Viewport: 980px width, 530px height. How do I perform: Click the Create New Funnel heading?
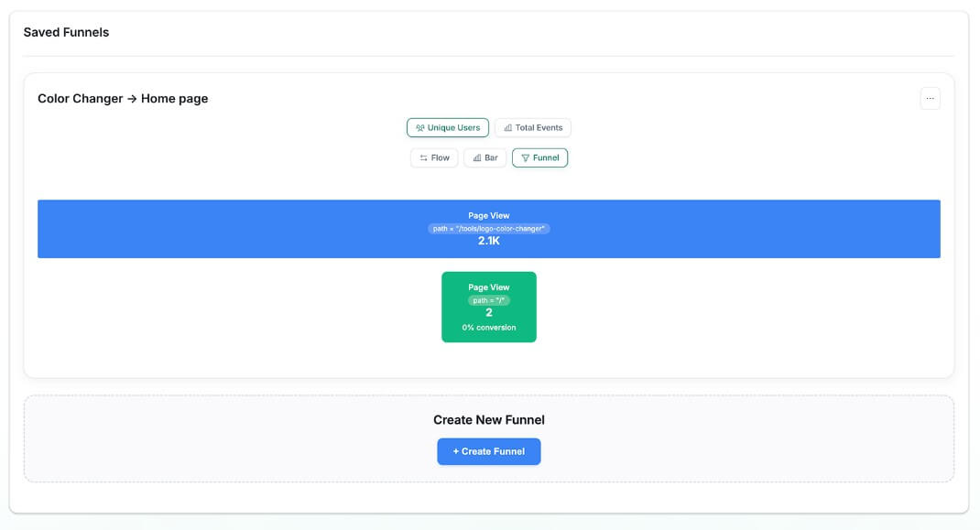pos(489,420)
